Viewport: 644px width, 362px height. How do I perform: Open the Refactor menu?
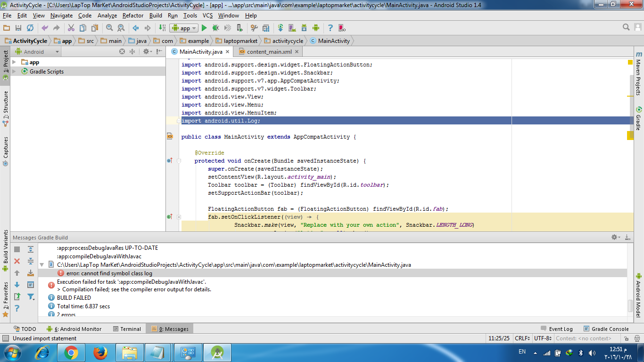[x=133, y=16]
